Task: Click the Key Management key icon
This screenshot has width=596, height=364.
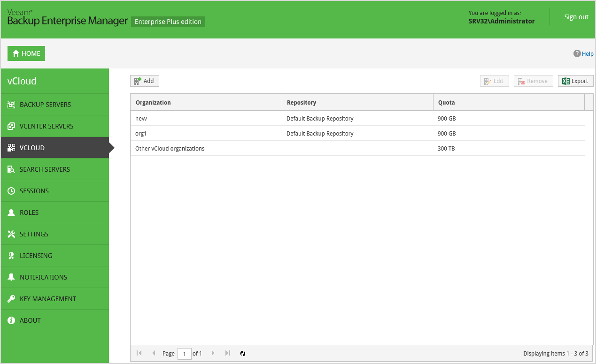Action: (x=11, y=299)
